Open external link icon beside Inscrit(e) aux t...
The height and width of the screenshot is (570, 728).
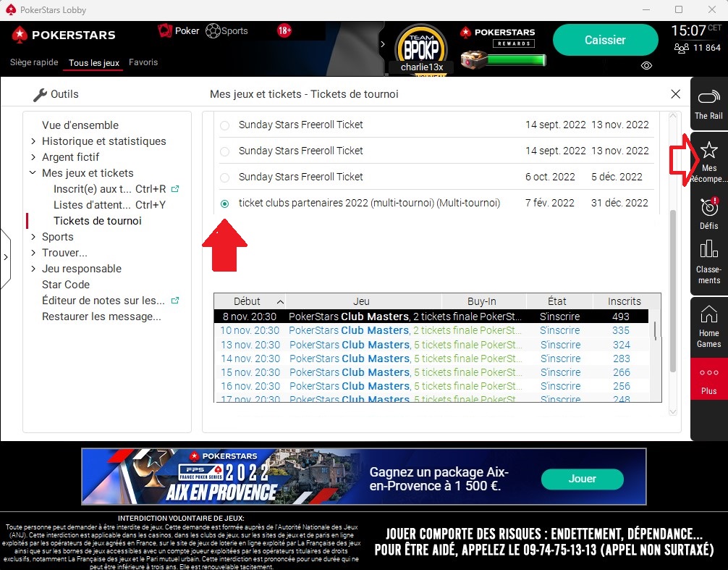(175, 189)
